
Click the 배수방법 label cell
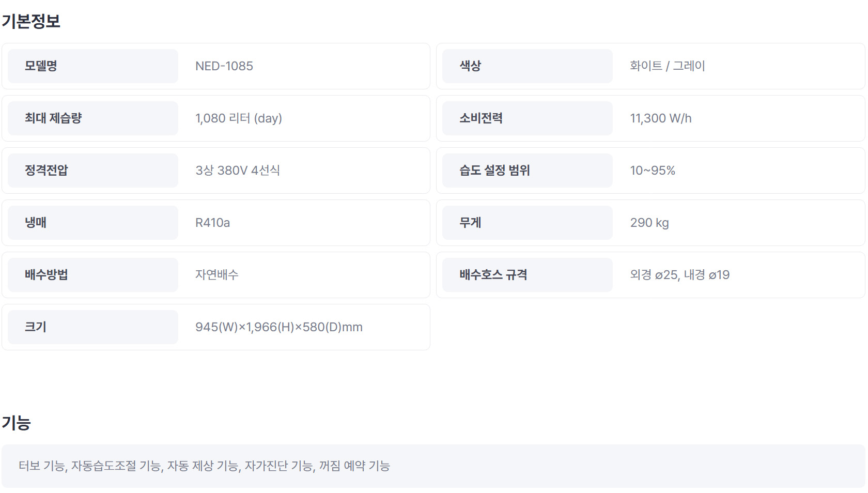coord(93,275)
